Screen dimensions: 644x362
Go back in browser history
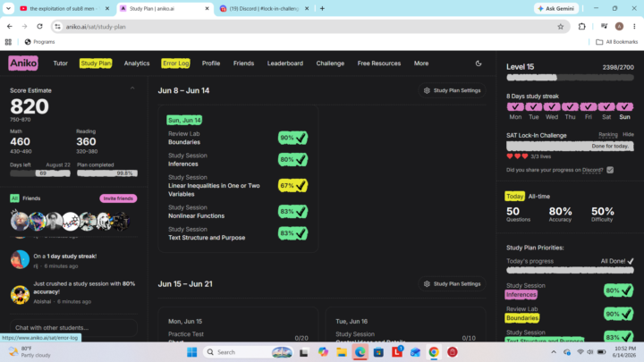point(10,27)
